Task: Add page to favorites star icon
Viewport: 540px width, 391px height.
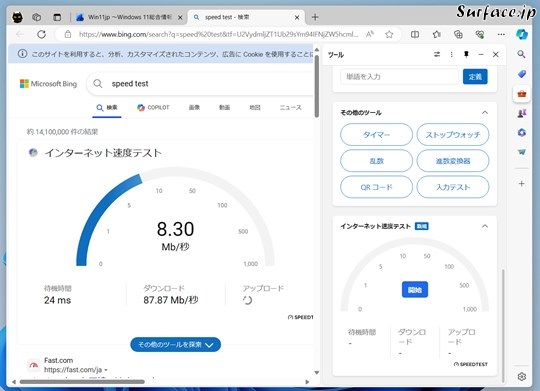Action: [x=389, y=34]
